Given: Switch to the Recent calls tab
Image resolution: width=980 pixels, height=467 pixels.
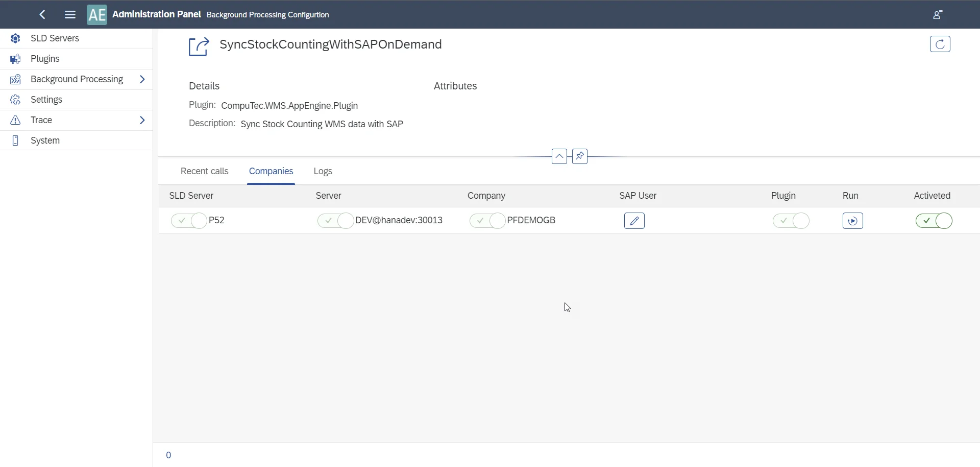Looking at the screenshot, I should [204, 172].
